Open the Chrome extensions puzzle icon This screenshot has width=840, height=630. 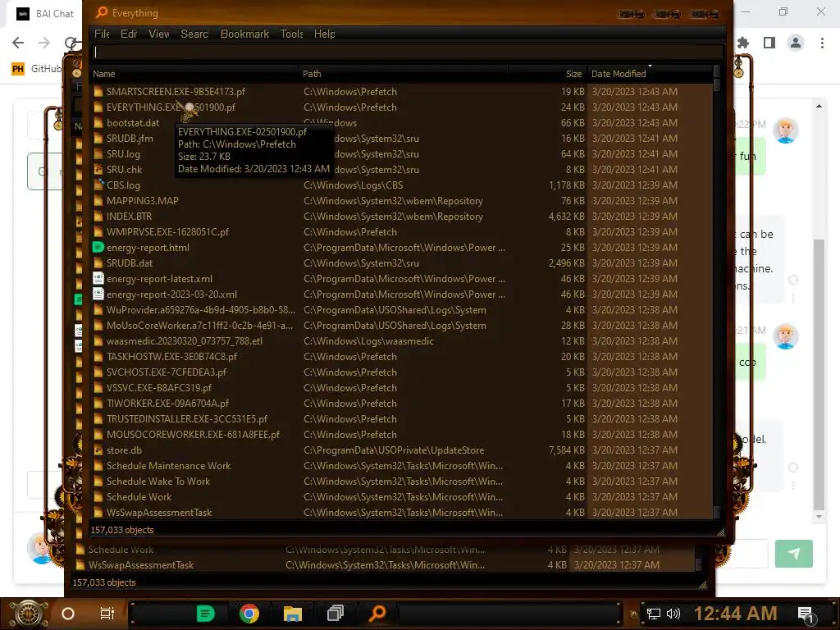pos(743,43)
